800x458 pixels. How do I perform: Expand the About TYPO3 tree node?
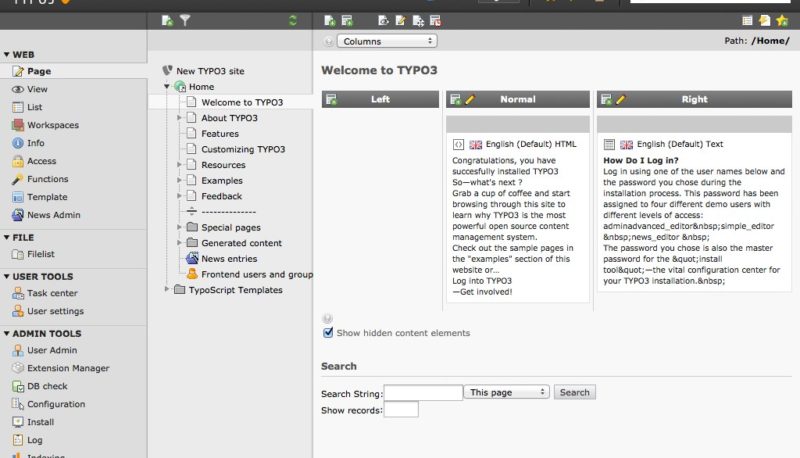179,118
